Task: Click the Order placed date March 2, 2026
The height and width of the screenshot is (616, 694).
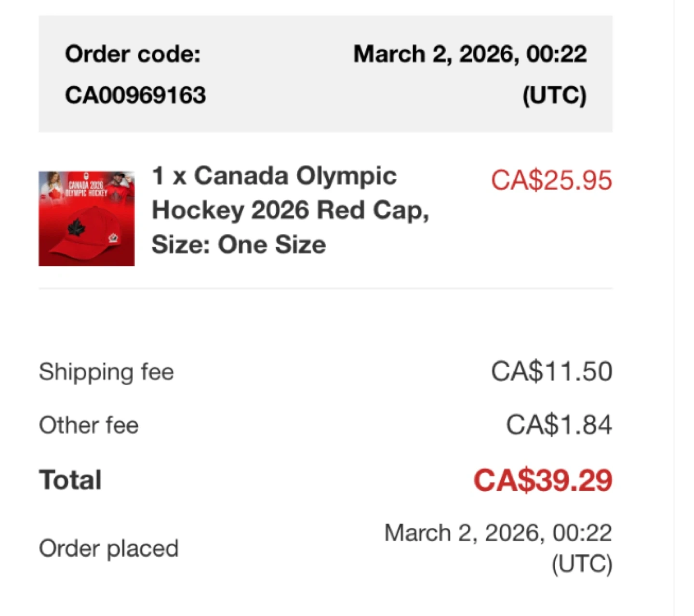Action: click(x=498, y=533)
